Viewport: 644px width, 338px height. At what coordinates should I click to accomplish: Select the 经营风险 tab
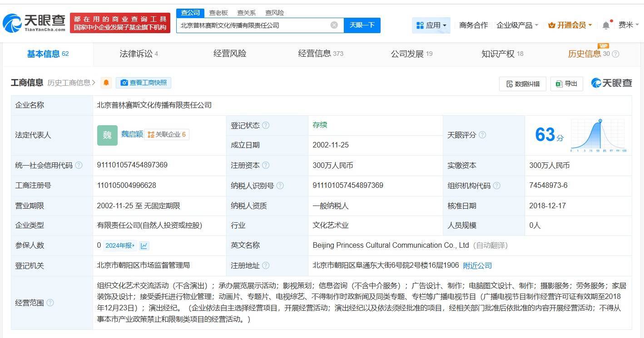point(230,54)
